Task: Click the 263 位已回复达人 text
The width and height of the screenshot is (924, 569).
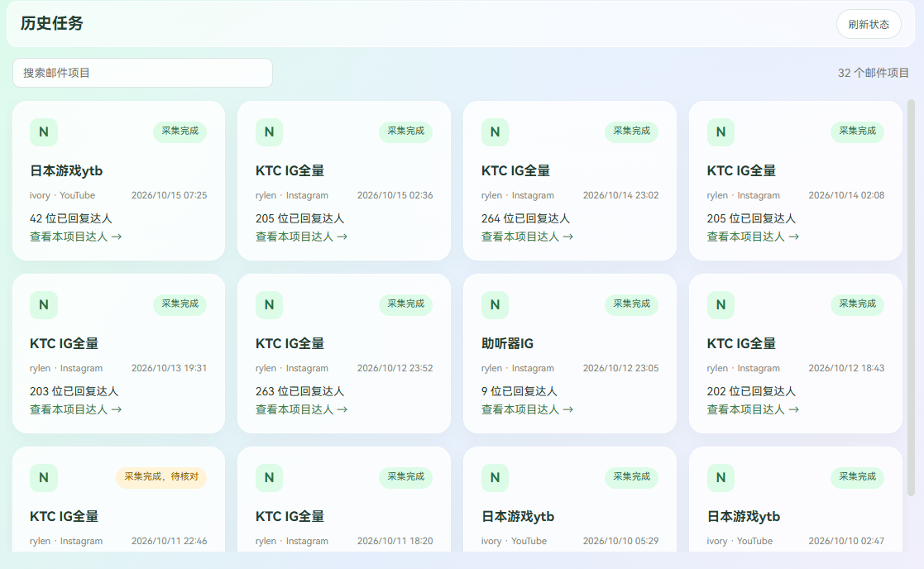Action: 300,391
